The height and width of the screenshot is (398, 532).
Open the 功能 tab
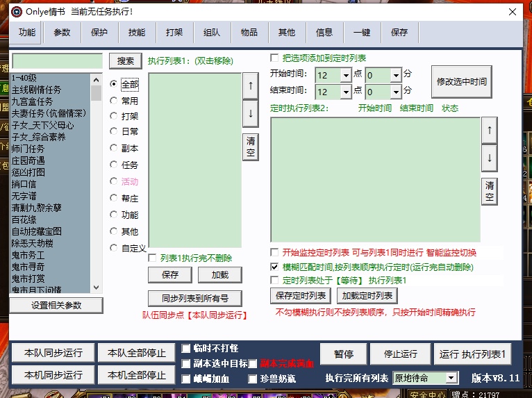coord(27,33)
